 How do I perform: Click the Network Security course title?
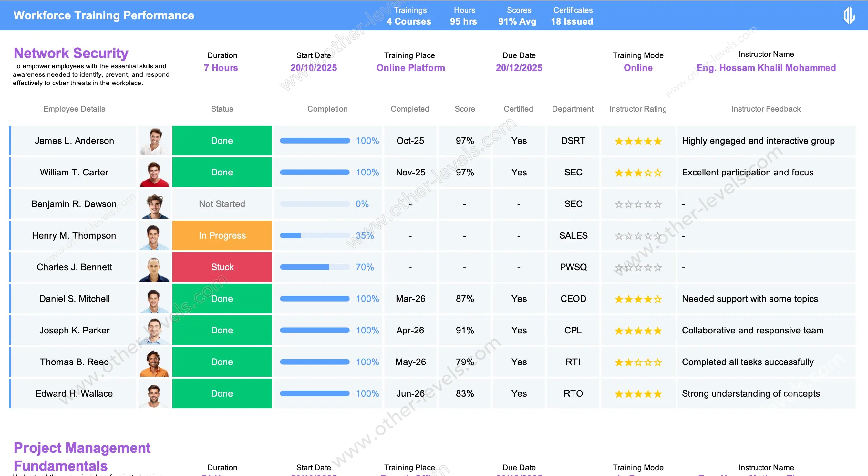[x=71, y=53]
